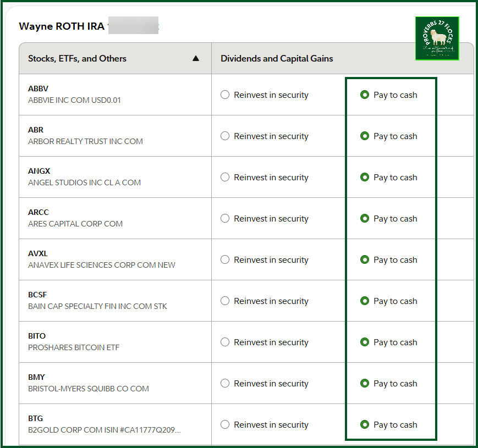Click the Stocks, ETFs, and Others column header

pos(77,58)
